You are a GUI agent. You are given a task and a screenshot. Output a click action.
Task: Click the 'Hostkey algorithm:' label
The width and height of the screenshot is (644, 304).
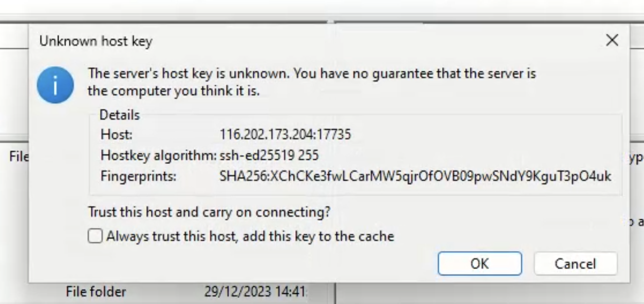[159, 156]
